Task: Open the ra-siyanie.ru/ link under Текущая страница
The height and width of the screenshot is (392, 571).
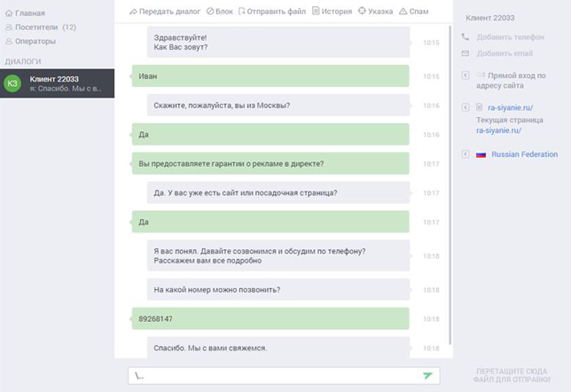Action: coord(498,130)
